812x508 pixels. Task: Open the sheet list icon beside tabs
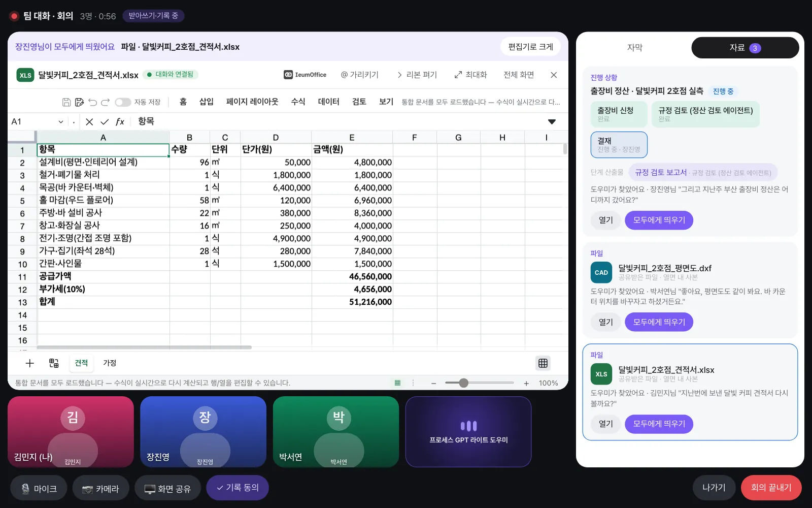54,363
